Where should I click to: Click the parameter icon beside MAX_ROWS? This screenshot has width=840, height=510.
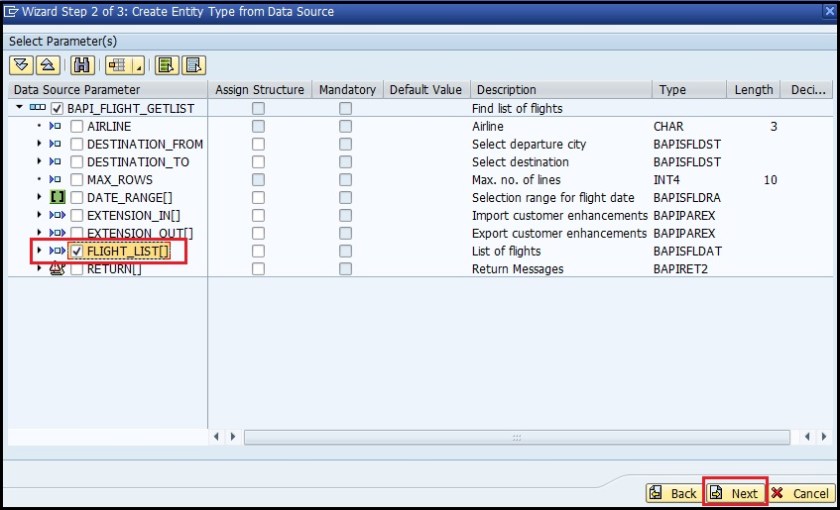pyautogui.click(x=55, y=179)
